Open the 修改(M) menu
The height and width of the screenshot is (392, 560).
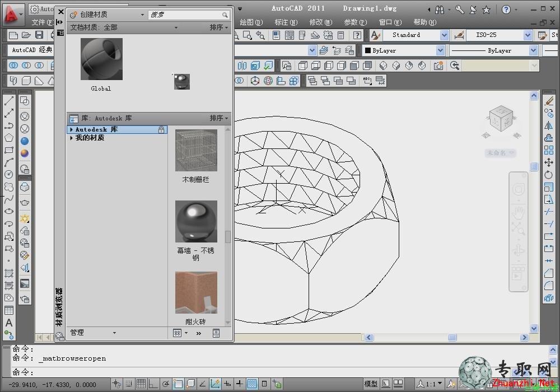(x=321, y=22)
